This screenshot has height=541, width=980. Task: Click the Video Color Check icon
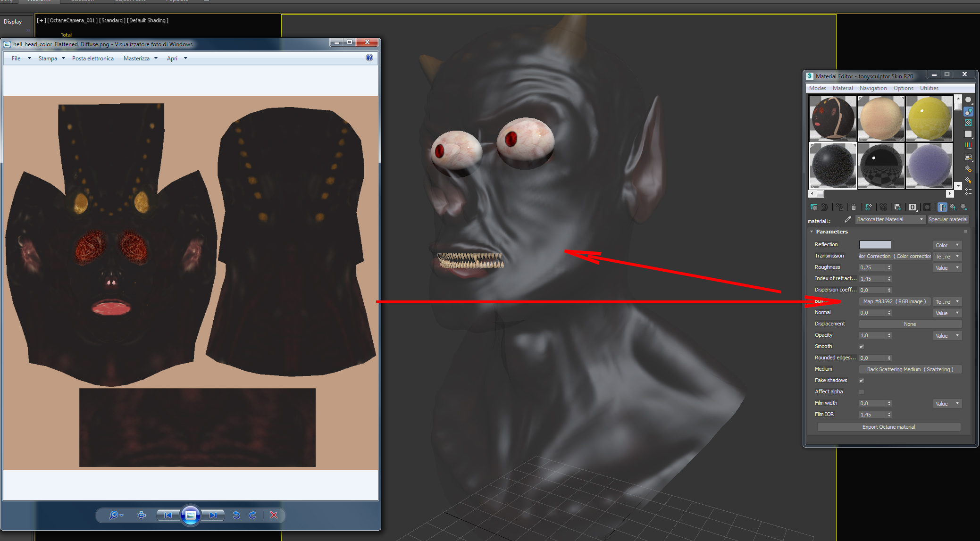click(x=968, y=145)
